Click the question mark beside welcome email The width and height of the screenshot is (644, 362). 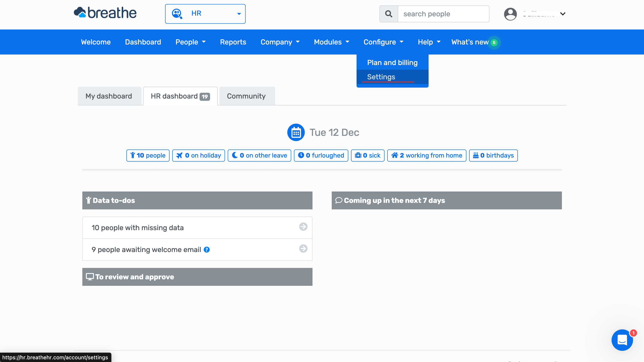coord(207,250)
